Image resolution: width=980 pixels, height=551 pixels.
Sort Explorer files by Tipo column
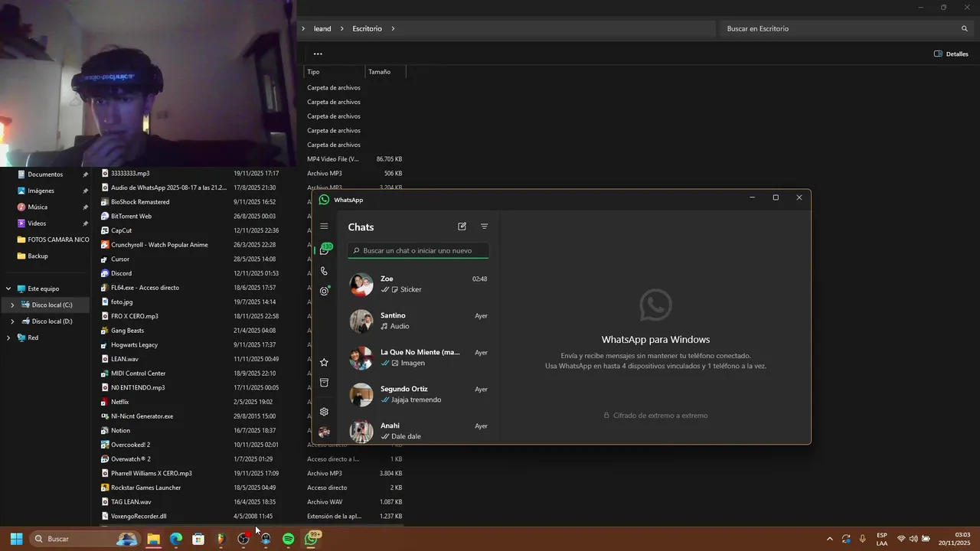(313, 72)
